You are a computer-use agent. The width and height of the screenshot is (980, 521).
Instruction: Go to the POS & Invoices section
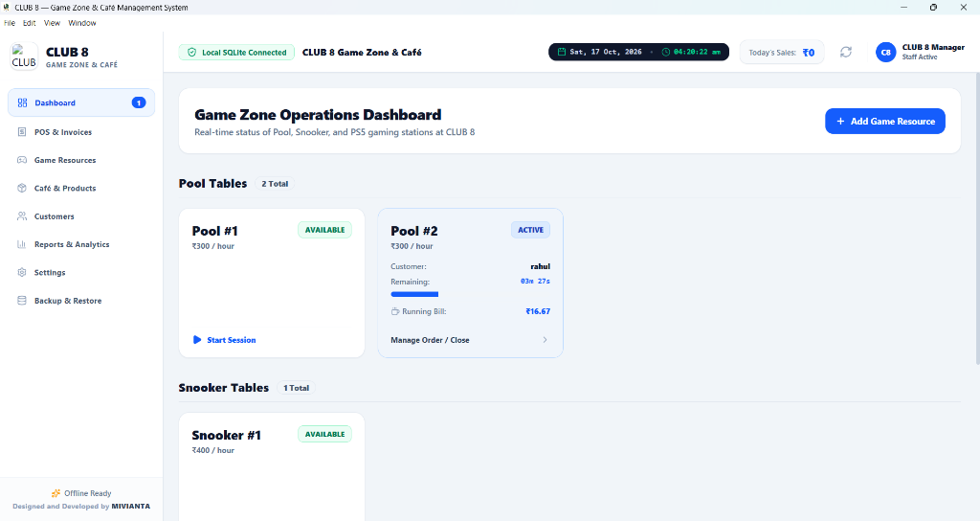coord(81,132)
